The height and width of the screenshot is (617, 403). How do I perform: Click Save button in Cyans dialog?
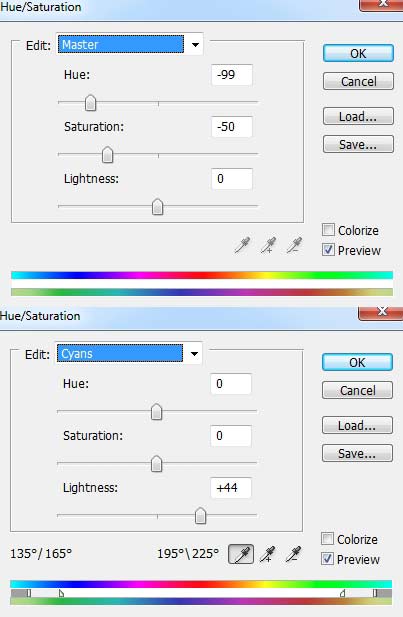[357, 453]
